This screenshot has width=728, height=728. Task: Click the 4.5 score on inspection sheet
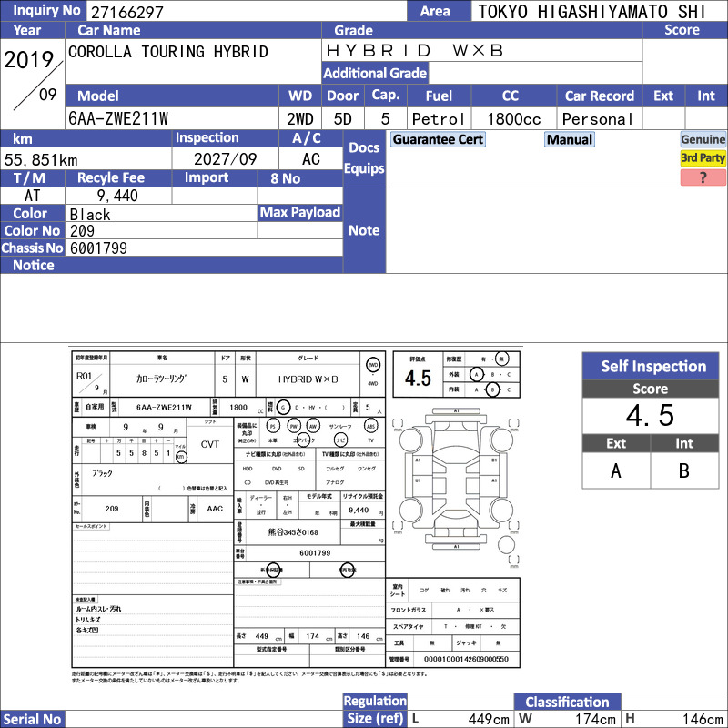pos(418,378)
